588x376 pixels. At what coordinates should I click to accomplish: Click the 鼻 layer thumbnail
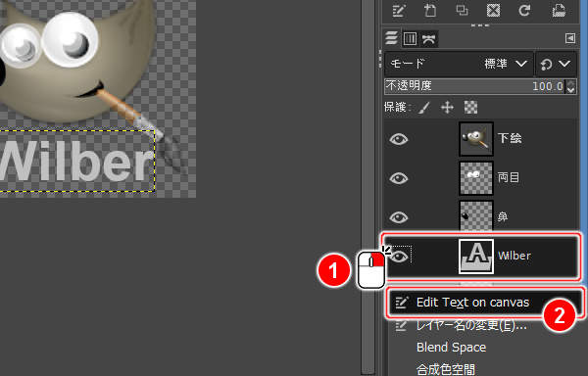(x=476, y=215)
